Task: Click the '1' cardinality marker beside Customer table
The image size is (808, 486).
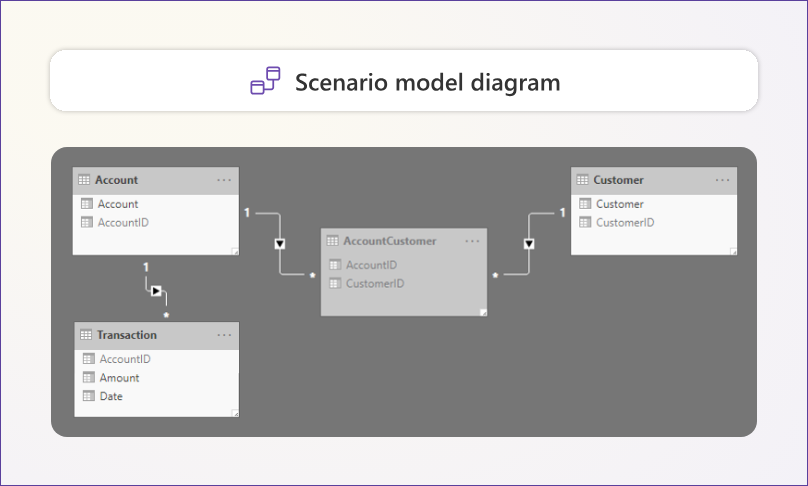Action: [x=562, y=212]
